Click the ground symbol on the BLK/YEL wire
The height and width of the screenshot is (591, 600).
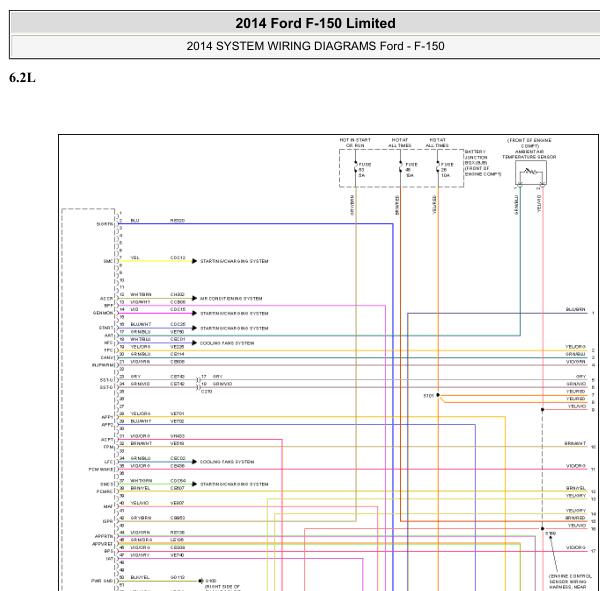coord(201,581)
